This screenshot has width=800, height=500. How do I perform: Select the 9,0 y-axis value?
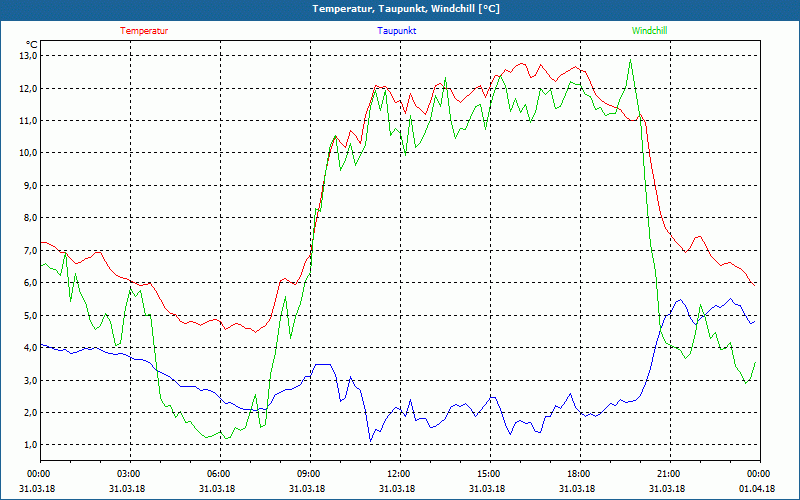point(31,186)
